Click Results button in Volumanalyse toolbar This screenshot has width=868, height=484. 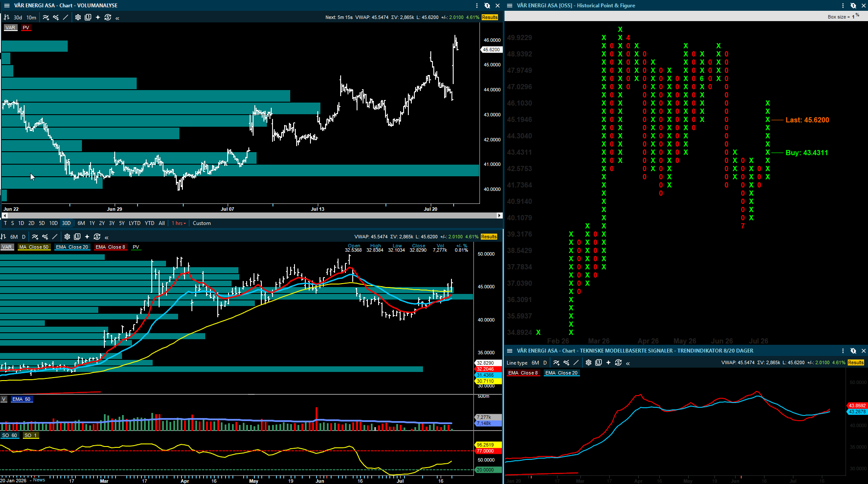click(x=490, y=17)
